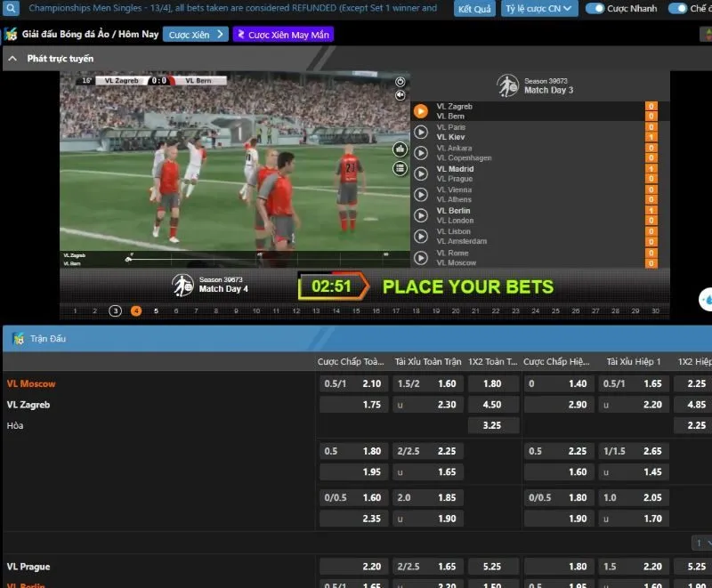This screenshot has width=712, height=588.
Task: Click the Kết Quả button
Action: point(474,9)
